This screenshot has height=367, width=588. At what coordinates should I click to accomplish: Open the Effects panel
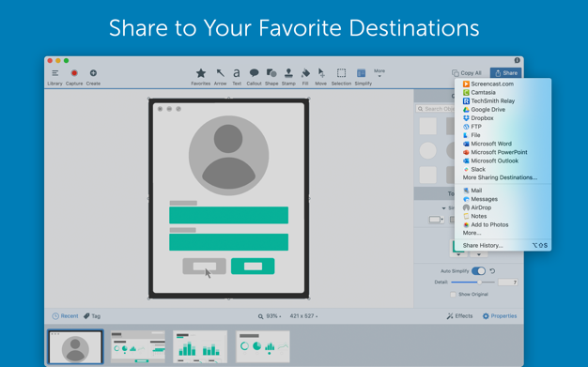click(x=459, y=316)
